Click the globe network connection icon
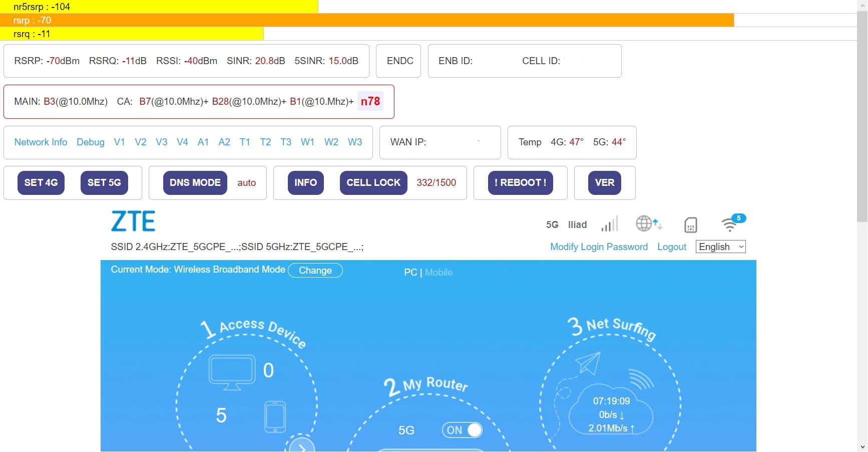 click(x=648, y=224)
